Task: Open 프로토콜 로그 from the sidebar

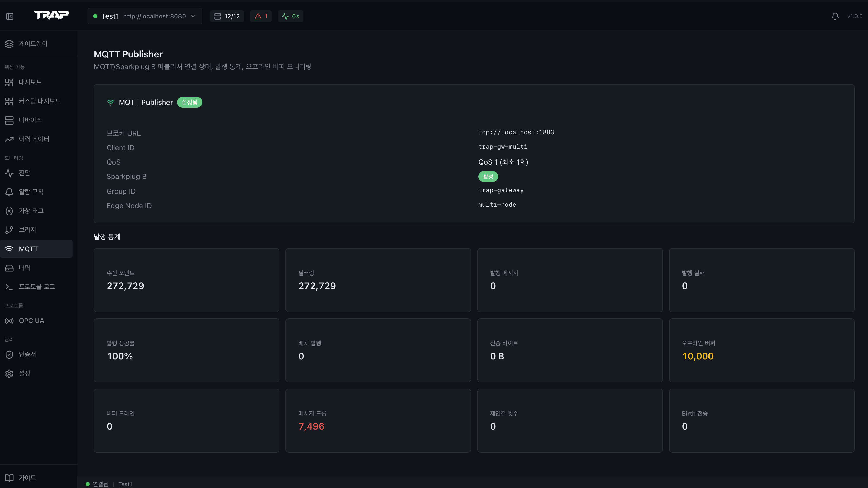Action: click(37, 286)
